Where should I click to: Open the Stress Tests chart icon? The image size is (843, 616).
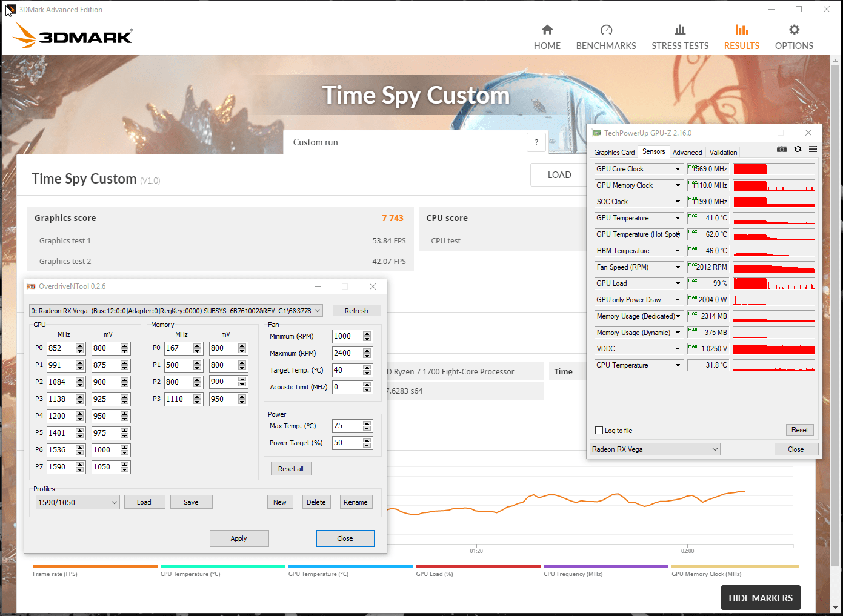[680, 30]
